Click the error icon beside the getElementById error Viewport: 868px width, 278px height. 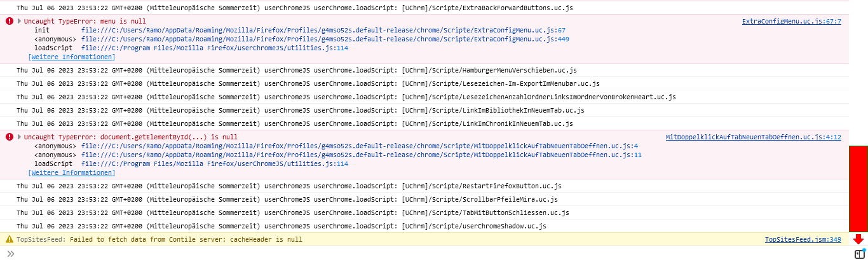[x=10, y=137]
